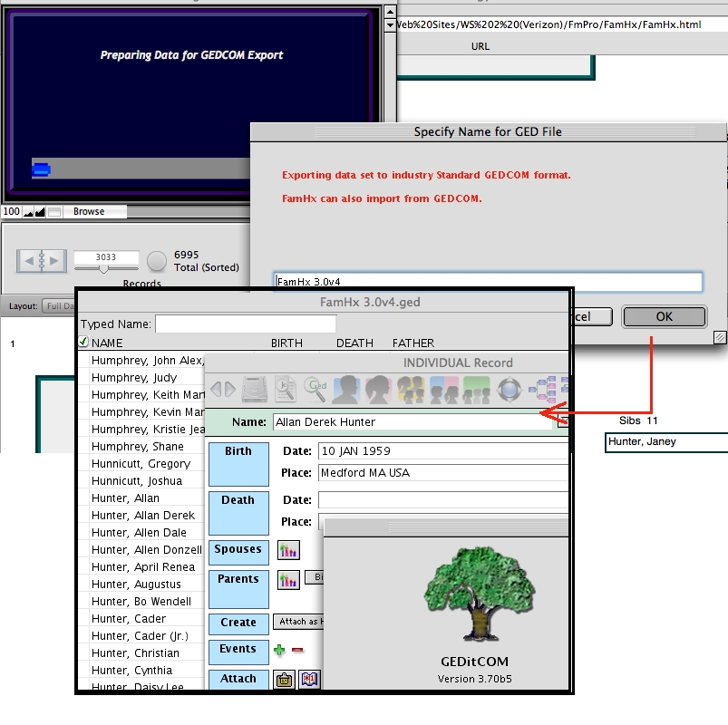Click the Birth section button
Viewport: 728px width, 725px height.
(238, 464)
